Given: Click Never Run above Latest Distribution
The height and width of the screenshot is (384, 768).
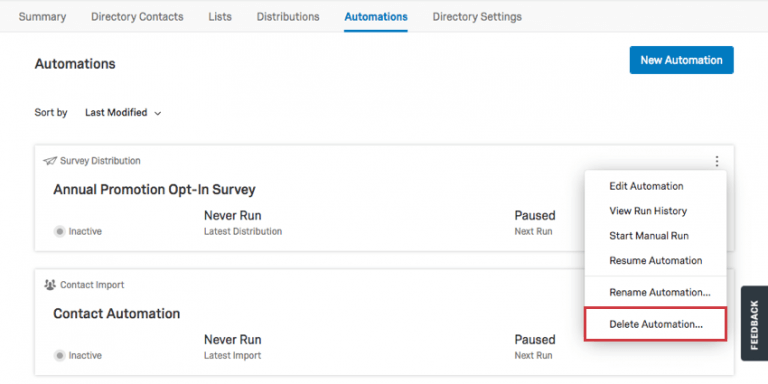Looking at the screenshot, I should 233,216.
